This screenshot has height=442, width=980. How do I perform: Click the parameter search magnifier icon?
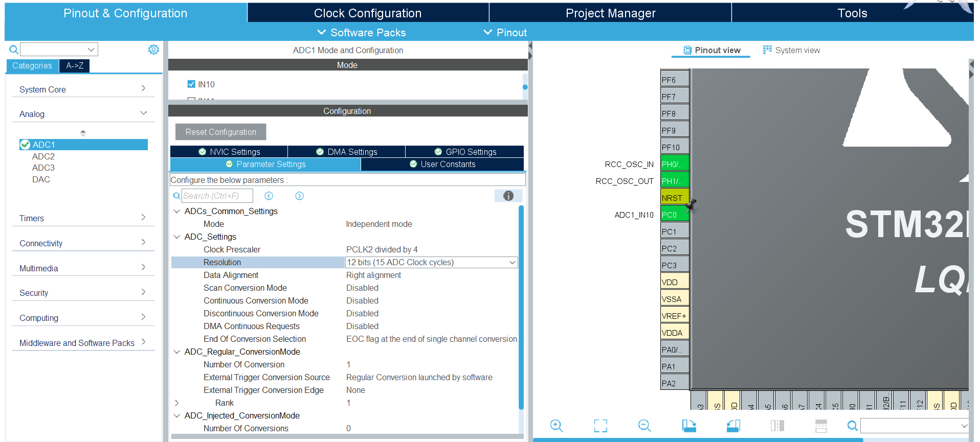click(x=176, y=196)
